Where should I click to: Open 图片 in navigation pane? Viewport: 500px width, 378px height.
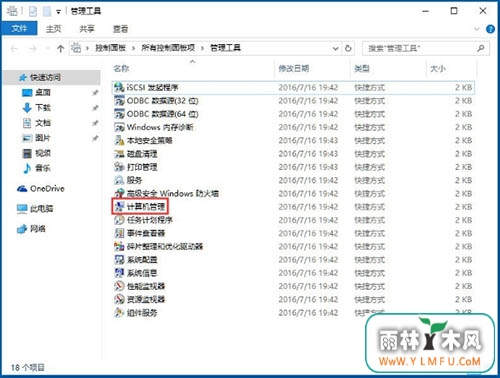(x=43, y=138)
